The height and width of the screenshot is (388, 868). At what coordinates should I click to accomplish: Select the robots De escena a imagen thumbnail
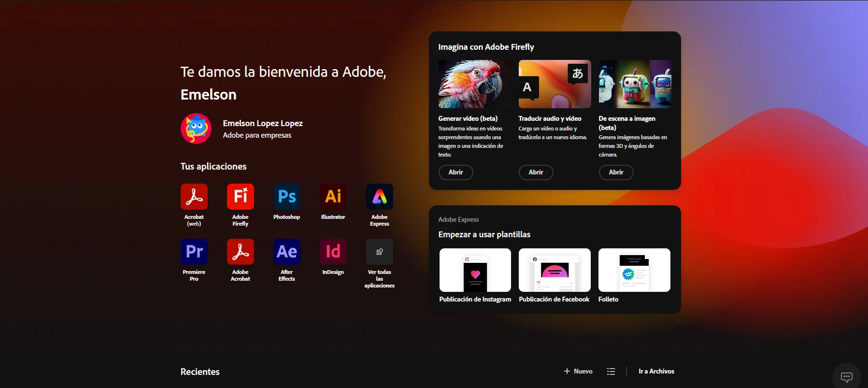pos(635,84)
